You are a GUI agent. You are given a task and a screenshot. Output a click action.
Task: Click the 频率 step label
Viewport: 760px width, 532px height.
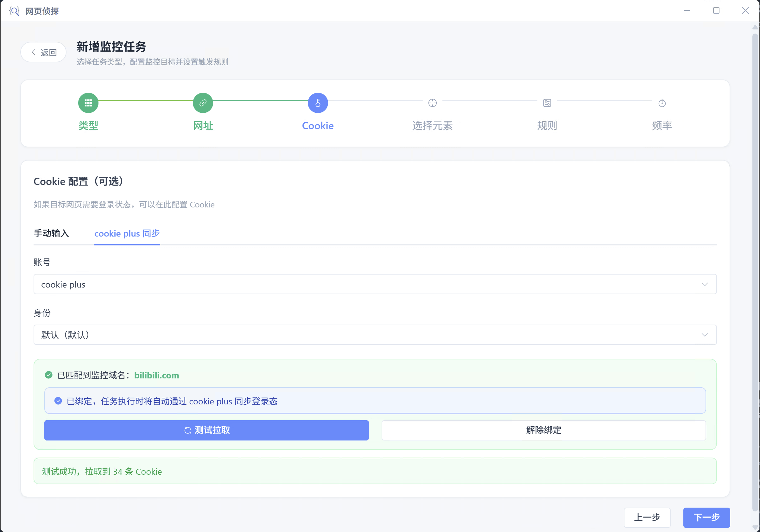tap(662, 125)
